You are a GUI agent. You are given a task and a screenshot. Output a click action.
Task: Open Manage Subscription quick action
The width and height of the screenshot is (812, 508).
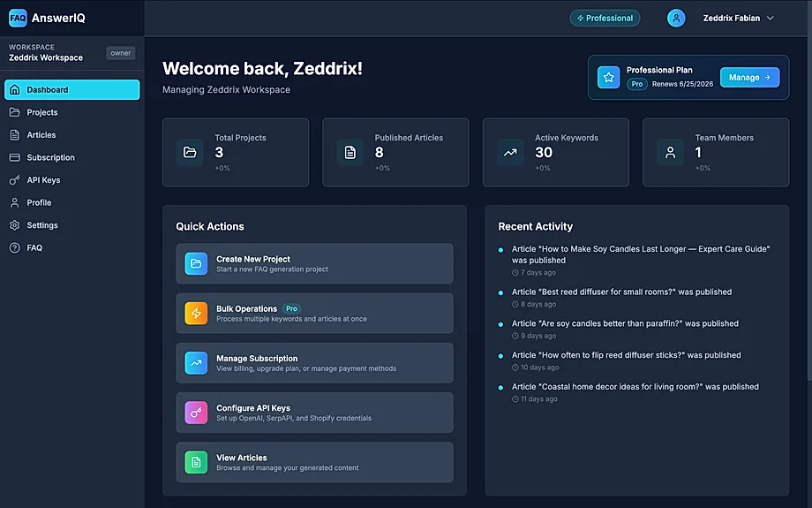(314, 363)
